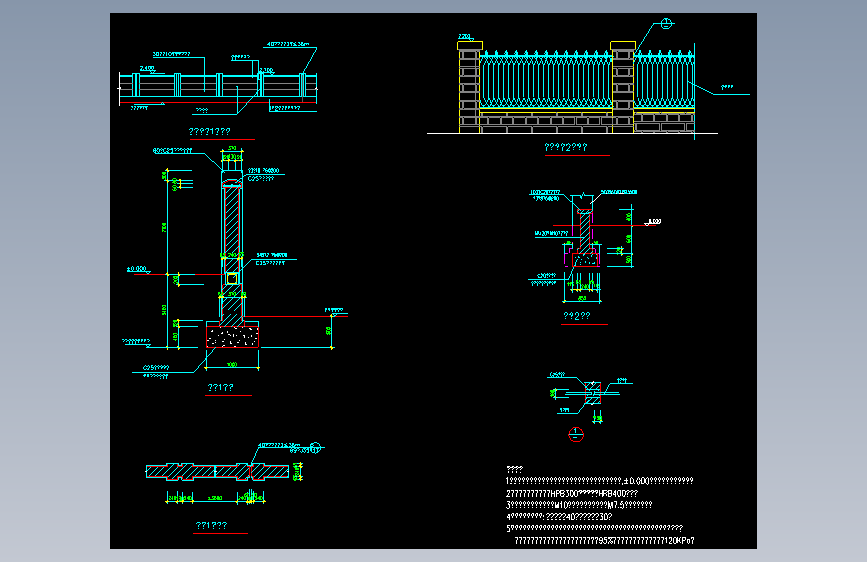Screen dimensions: 867x562
Task: Select note line mentioning HPB300 and HRB400
Action: tap(572, 493)
